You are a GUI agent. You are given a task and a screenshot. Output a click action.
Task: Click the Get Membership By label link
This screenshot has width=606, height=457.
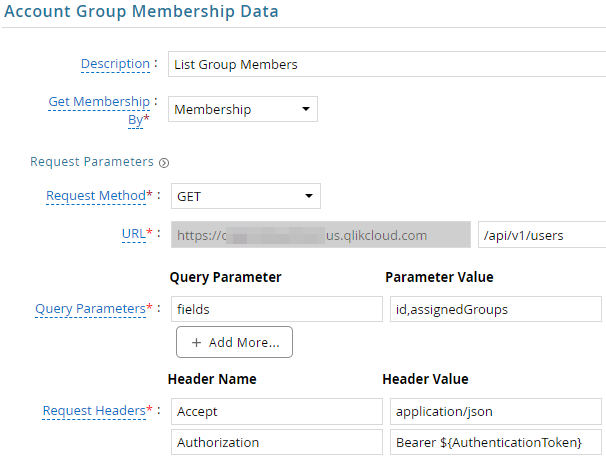tap(99, 111)
